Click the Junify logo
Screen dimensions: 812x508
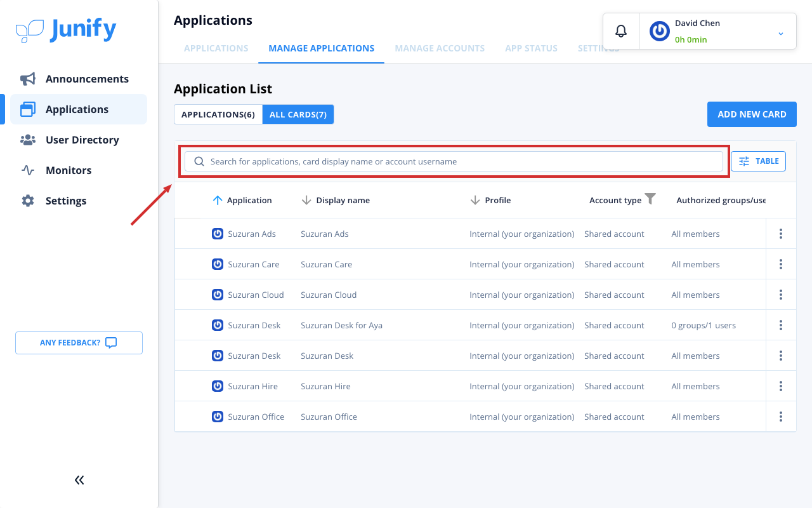66,30
